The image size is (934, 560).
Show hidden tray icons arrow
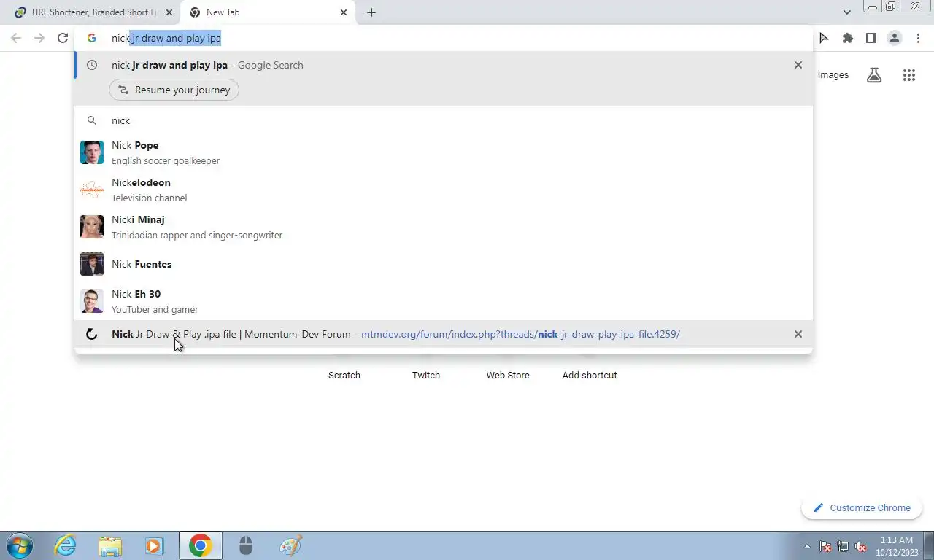pos(807,546)
